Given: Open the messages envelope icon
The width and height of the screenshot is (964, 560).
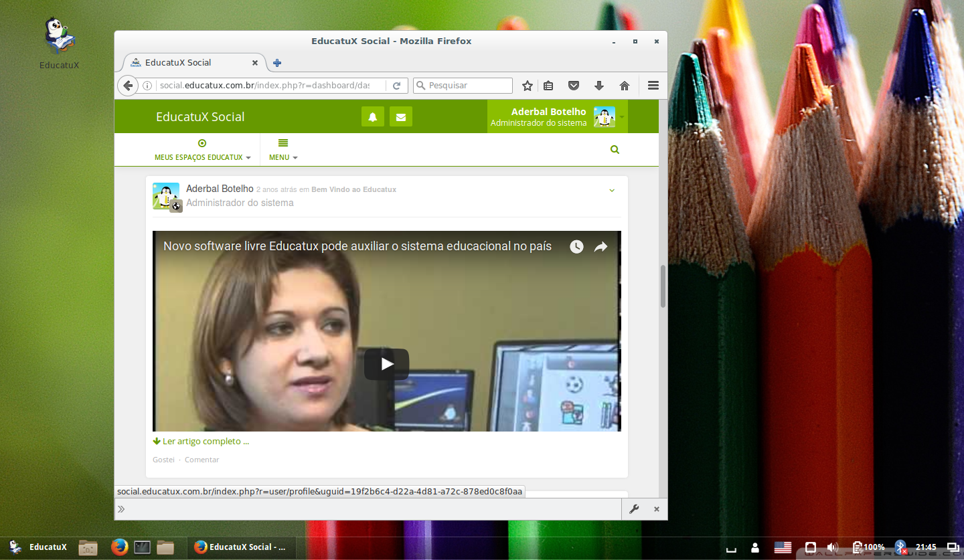Looking at the screenshot, I should (x=401, y=116).
